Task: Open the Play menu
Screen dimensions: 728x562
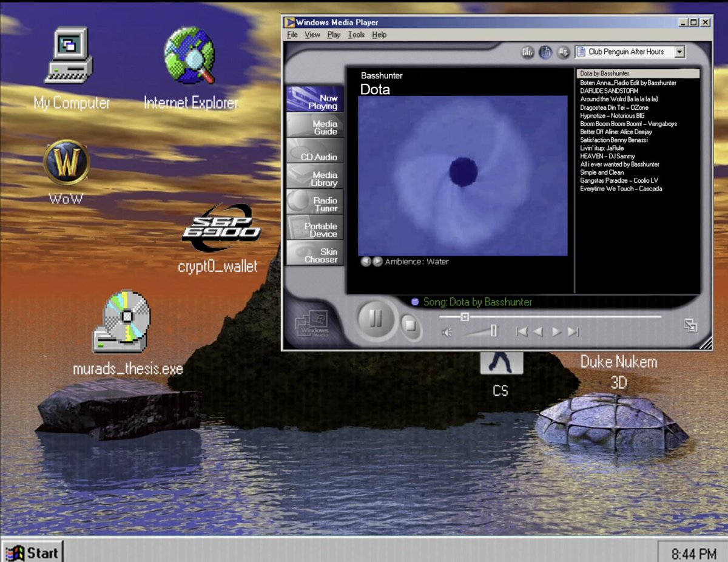Action: point(334,35)
